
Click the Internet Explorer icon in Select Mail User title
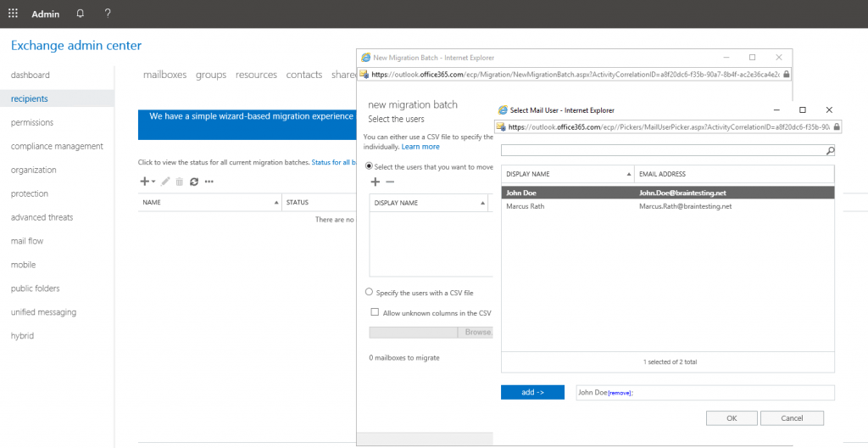[x=503, y=110]
